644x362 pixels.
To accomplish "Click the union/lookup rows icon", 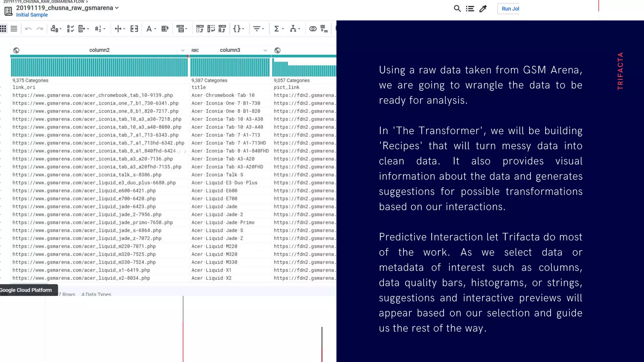I will [x=324, y=29].
